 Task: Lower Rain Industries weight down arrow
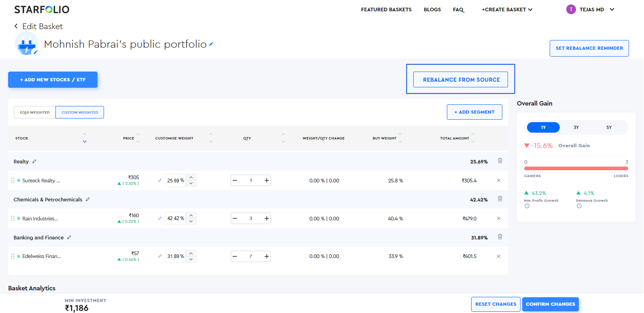click(x=191, y=222)
